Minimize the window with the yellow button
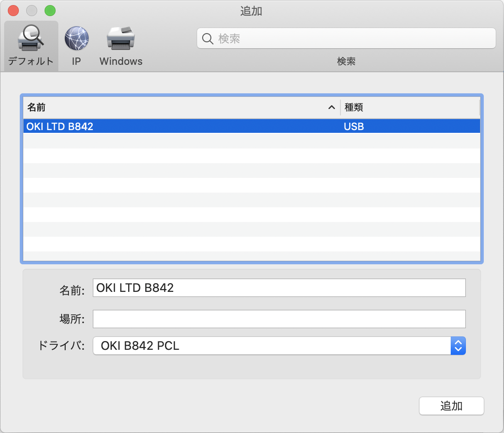Viewport: 504px width, 433px height. [x=32, y=11]
